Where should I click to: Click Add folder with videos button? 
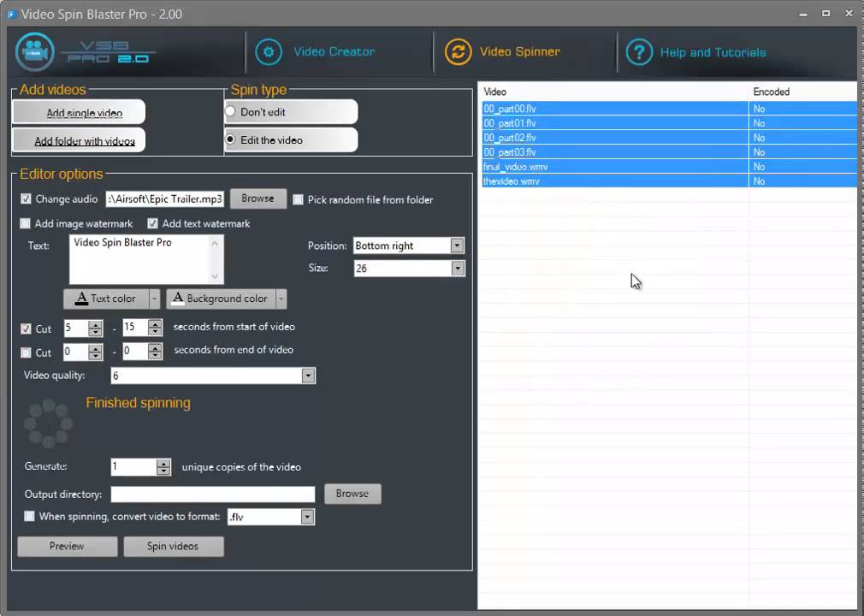79,140
